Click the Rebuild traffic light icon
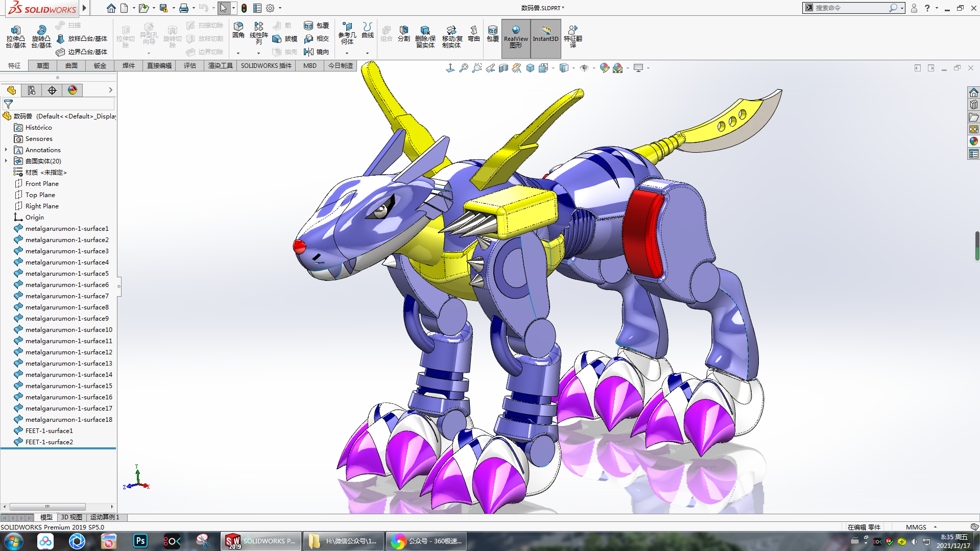Screen dimensions: 980x551 pyautogui.click(x=244, y=8)
